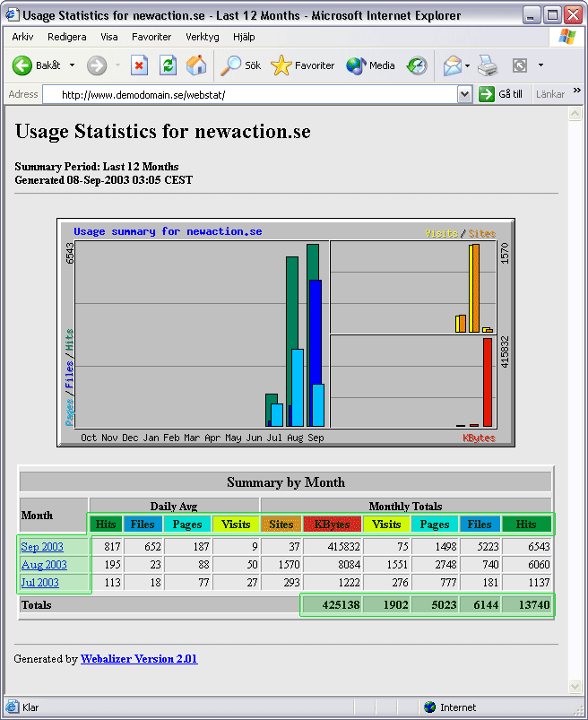This screenshot has height=720, width=588.
Task: Open the Mail button dropdown arrow
Action: click(467, 65)
